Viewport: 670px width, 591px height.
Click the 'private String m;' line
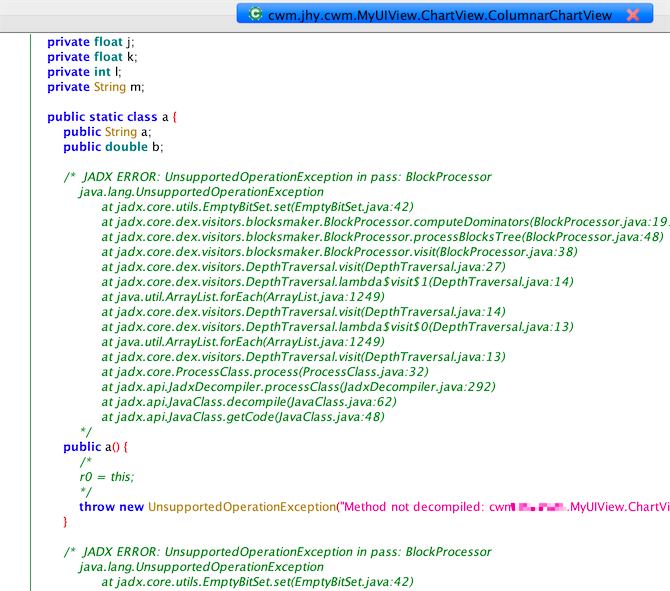tap(96, 87)
